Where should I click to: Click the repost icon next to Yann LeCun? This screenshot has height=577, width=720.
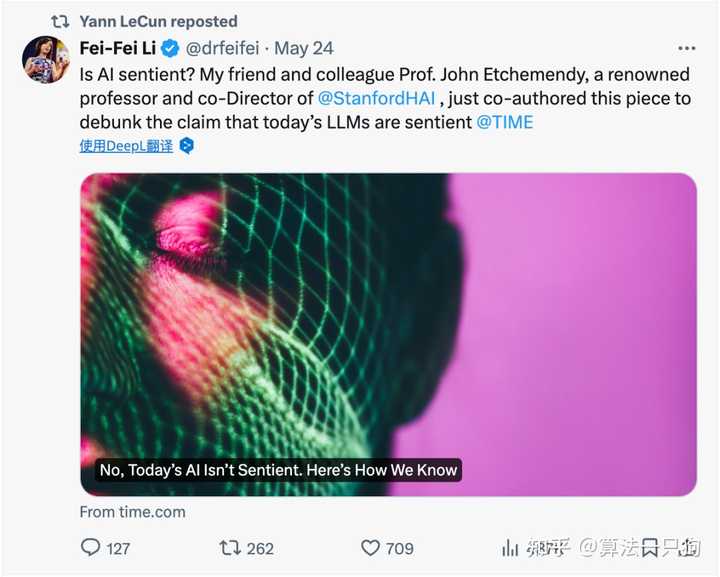(60, 20)
